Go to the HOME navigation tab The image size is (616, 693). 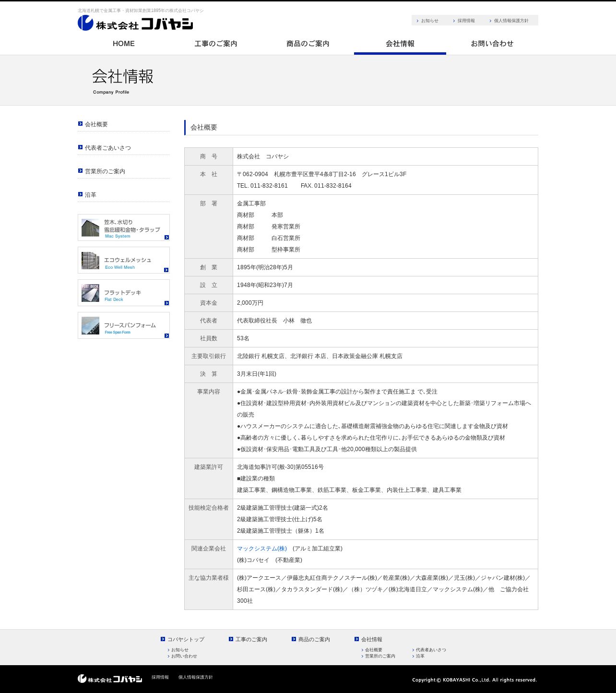coord(124,44)
